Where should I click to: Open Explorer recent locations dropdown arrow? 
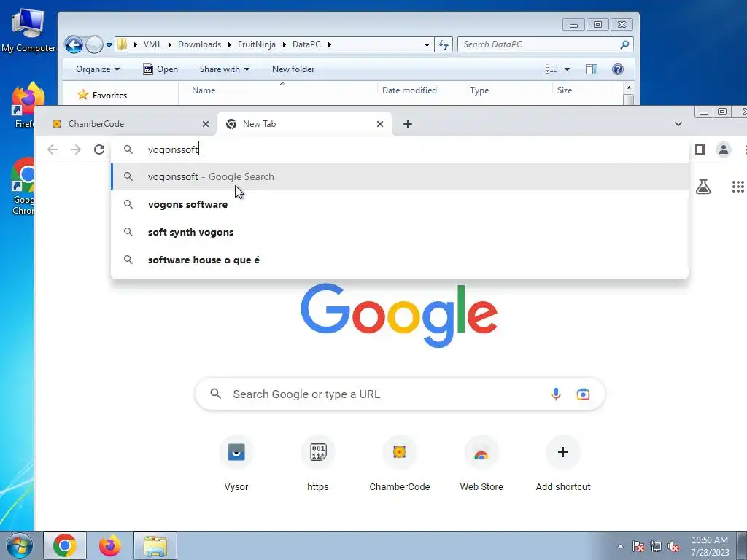[x=109, y=44]
